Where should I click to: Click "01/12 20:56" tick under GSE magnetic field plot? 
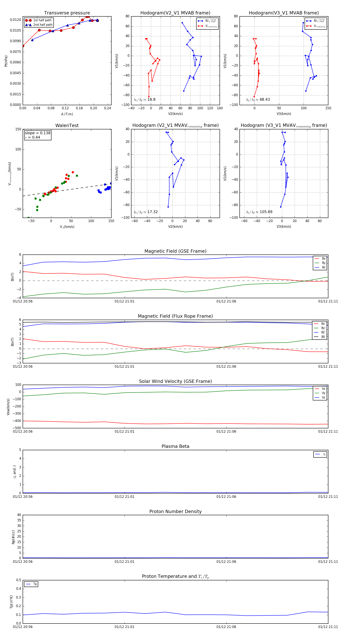tap(23, 302)
